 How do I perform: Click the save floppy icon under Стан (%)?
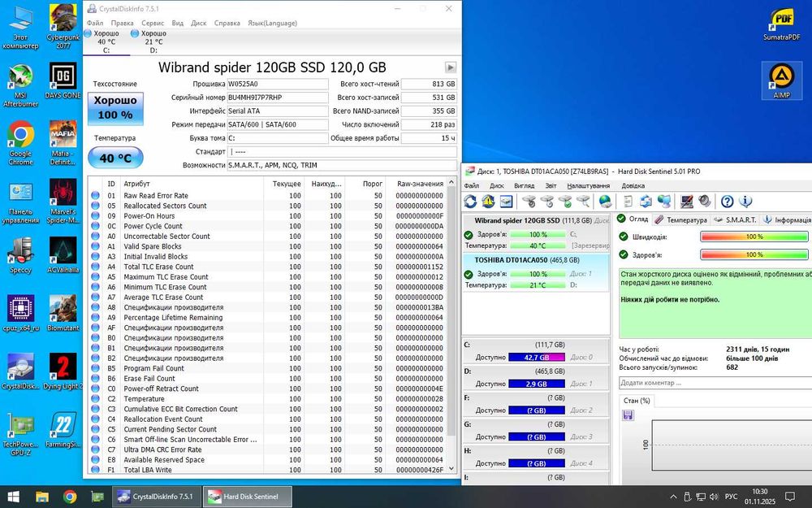tap(628, 415)
